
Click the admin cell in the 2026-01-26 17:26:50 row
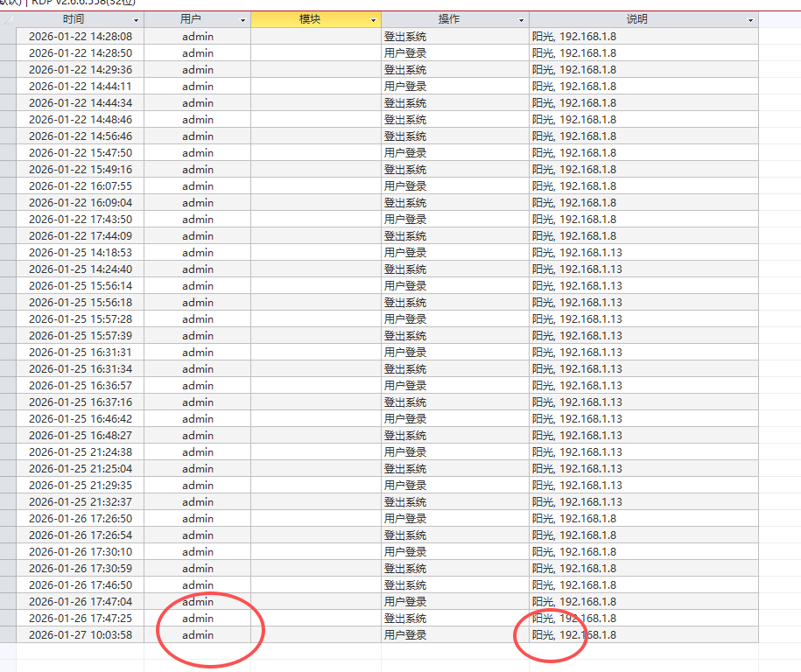pos(198,519)
